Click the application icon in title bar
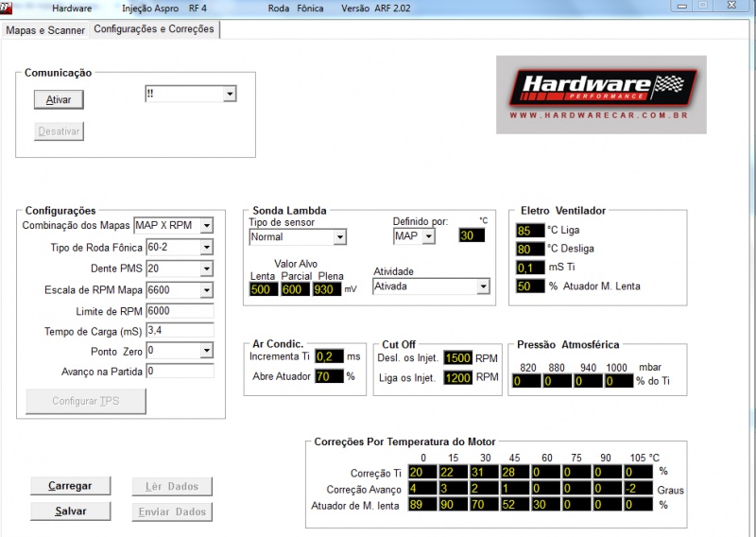756x537 pixels. point(6,8)
